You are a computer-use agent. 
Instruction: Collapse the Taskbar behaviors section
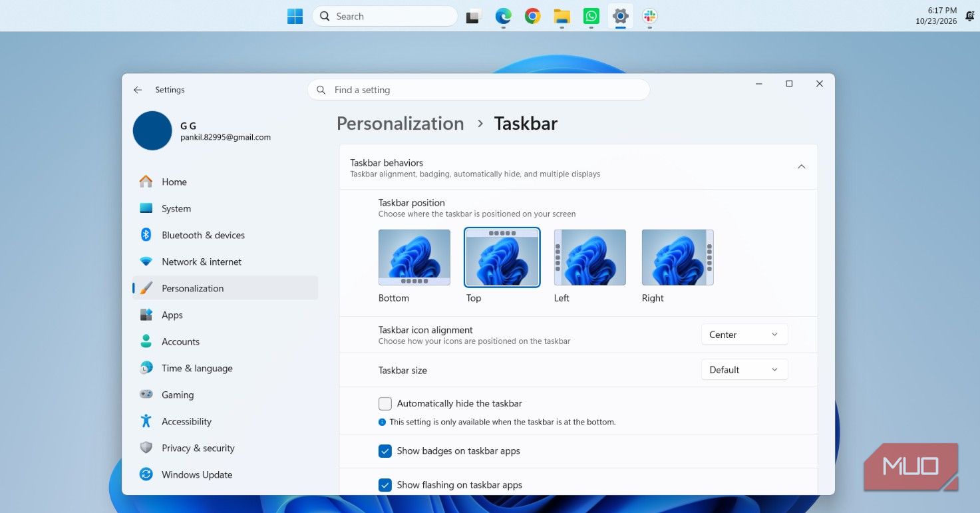coord(802,166)
